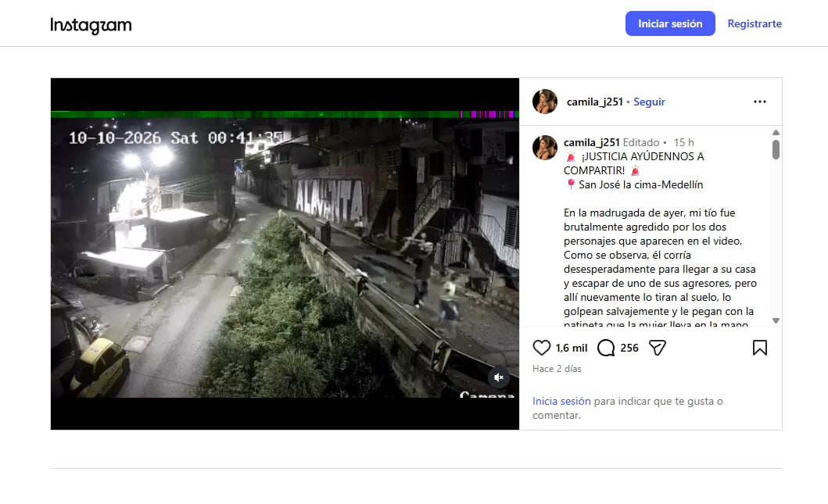Click the ¡JUSTICIA AYÚDENNOS A COMPARTIR! caption heading
This screenshot has height=504, width=828.
coord(633,163)
